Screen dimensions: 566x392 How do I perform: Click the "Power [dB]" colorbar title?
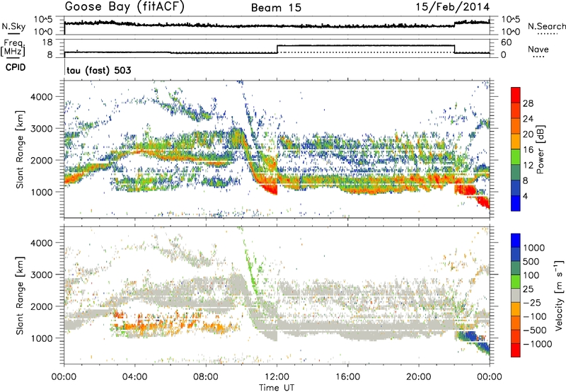pos(541,149)
